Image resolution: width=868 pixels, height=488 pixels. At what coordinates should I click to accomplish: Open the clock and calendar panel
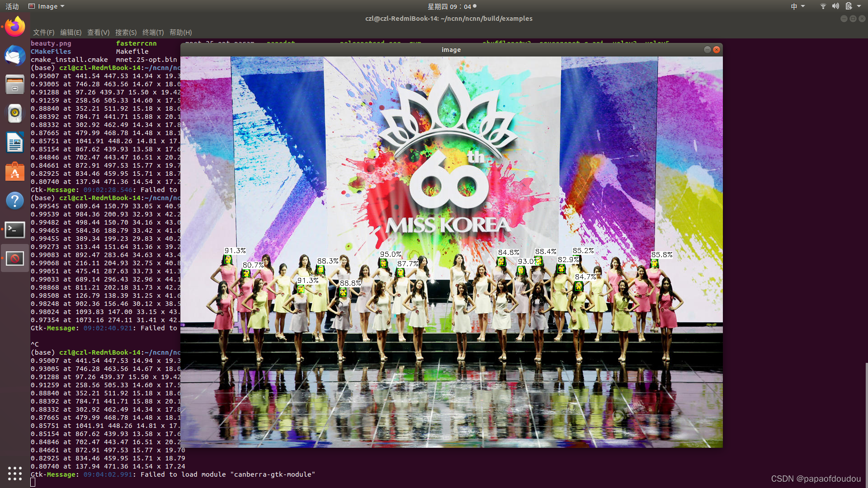tap(452, 6)
